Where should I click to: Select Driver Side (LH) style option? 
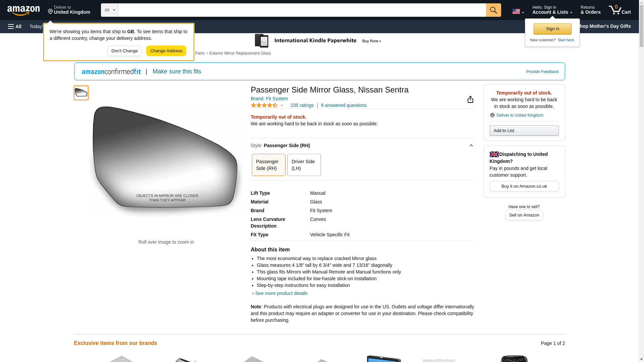pyautogui.click(x=304, y=165)
